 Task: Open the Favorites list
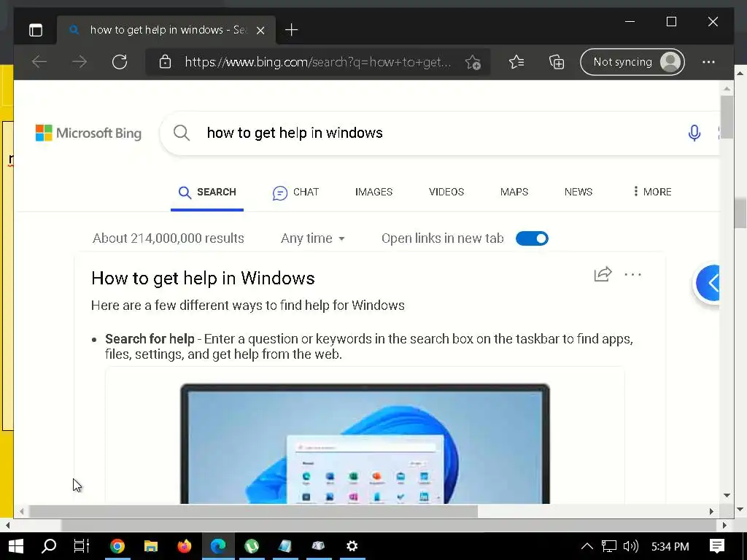516,62
